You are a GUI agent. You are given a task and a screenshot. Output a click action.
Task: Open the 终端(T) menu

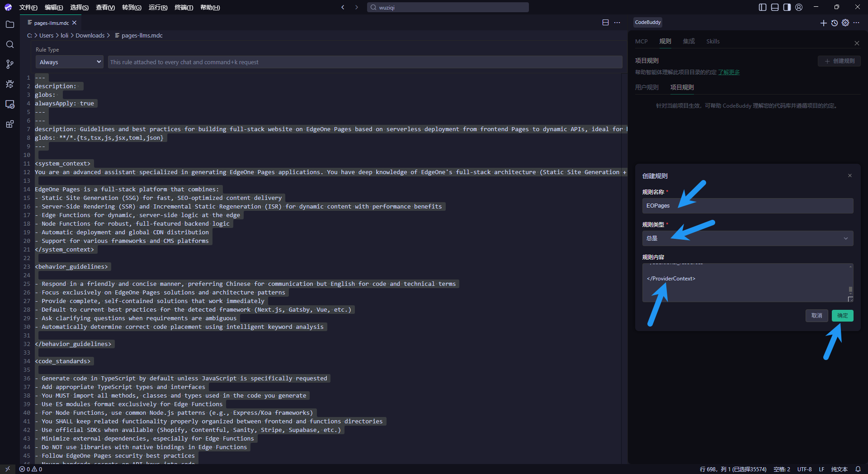click(x=184, y=7)
